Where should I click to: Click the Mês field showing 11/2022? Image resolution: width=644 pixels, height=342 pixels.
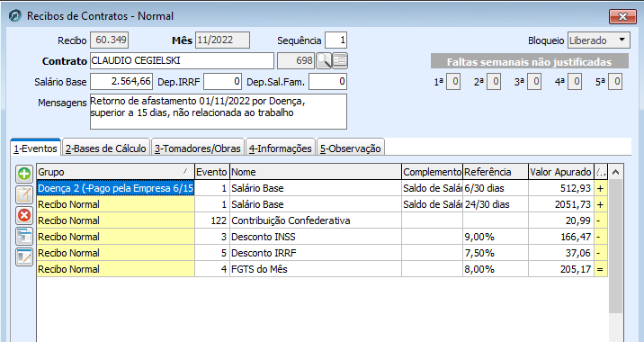point(222,40)
